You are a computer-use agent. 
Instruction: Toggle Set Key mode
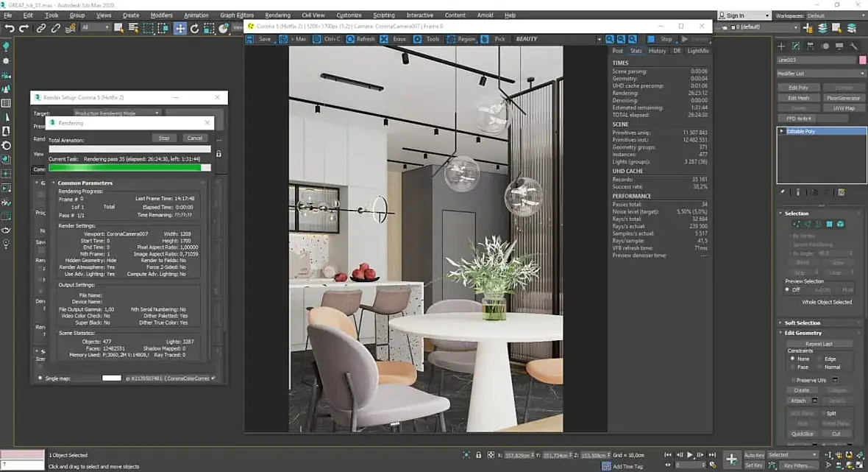754,465
